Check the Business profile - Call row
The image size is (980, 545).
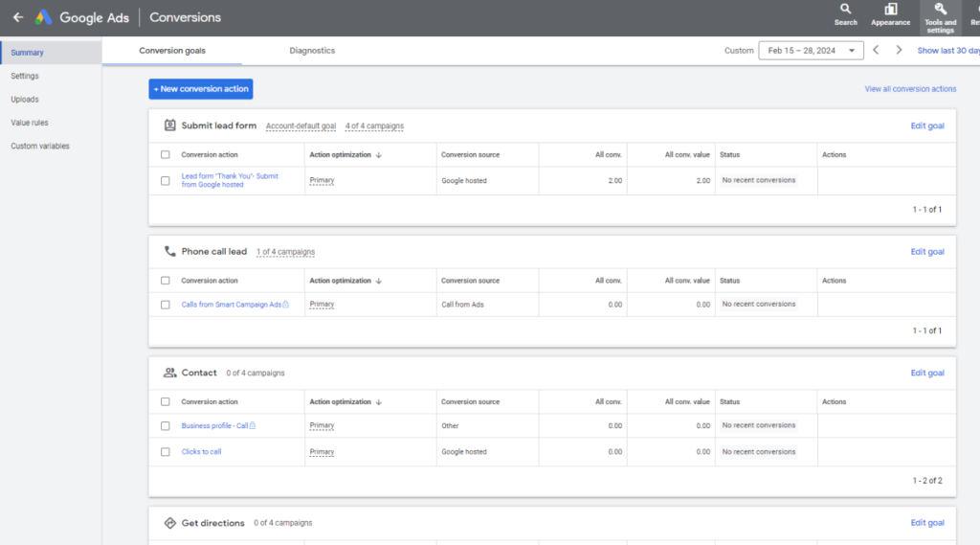165,426
